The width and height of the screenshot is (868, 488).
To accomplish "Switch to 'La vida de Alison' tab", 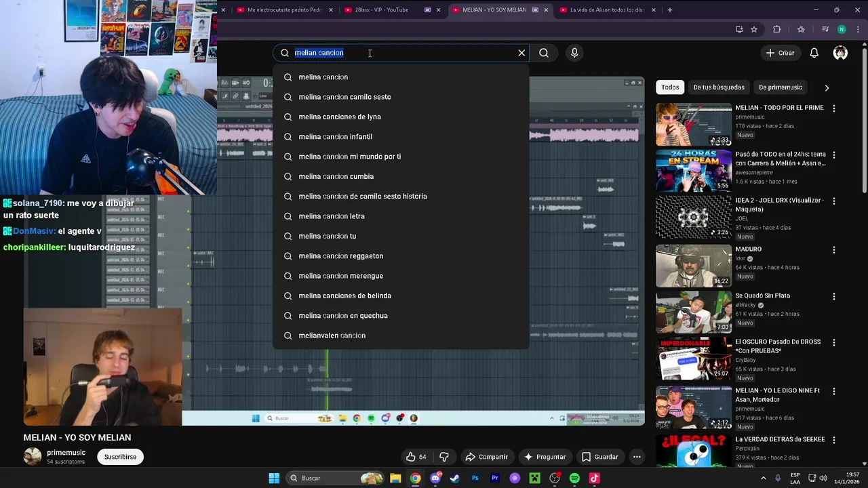I will 607,10.
